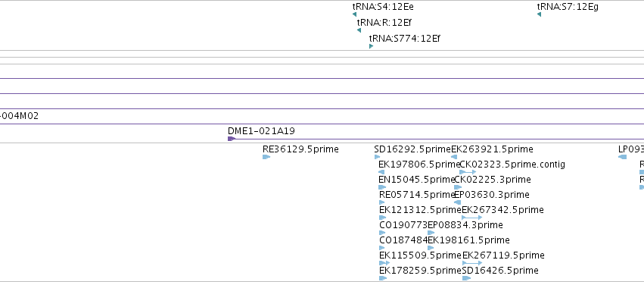Select the tRNA:S774:12Ef arrow glyph
This screenshot has width=644, height=282.
372,46
